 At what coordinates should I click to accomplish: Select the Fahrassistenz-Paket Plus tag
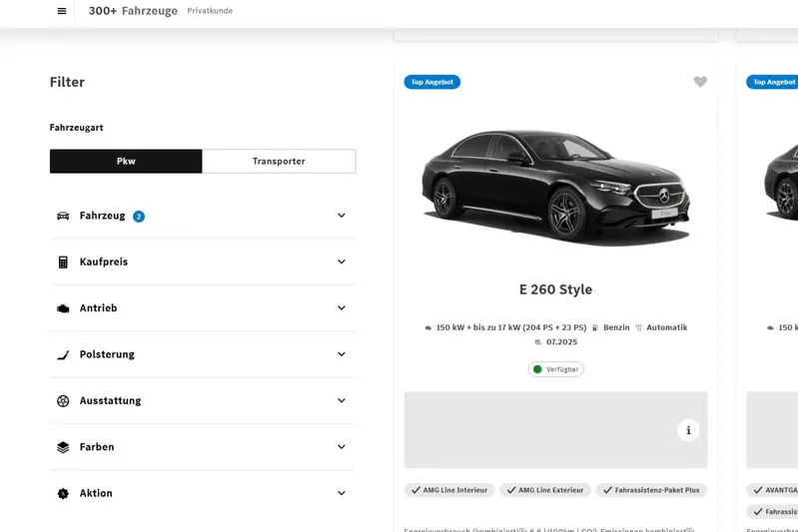(x=651, y=490)
